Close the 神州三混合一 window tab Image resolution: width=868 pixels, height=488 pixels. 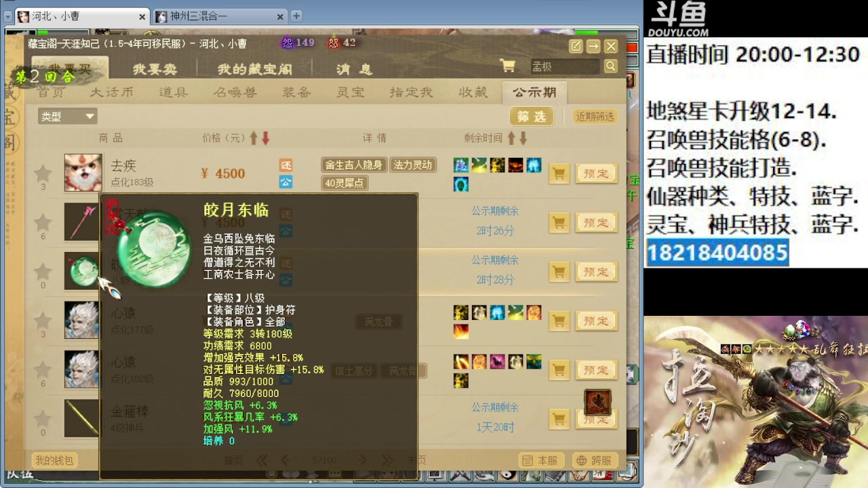coord(281,16)
